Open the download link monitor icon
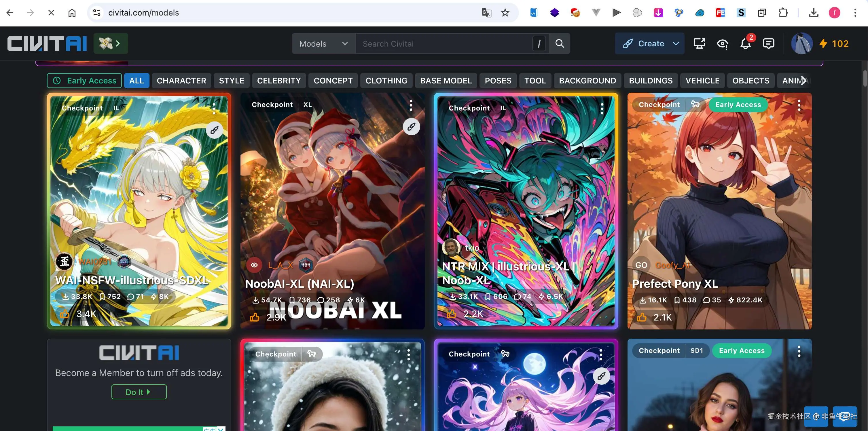The image size is (868, 431). point(699,44)
